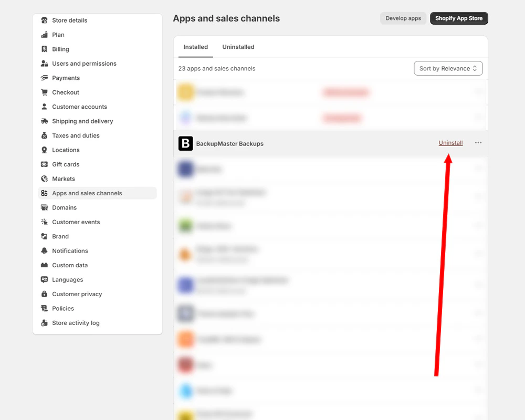Click the BackupMaster Backups app icon
This screenshot has width=525, height=420.
coord(185,143)
